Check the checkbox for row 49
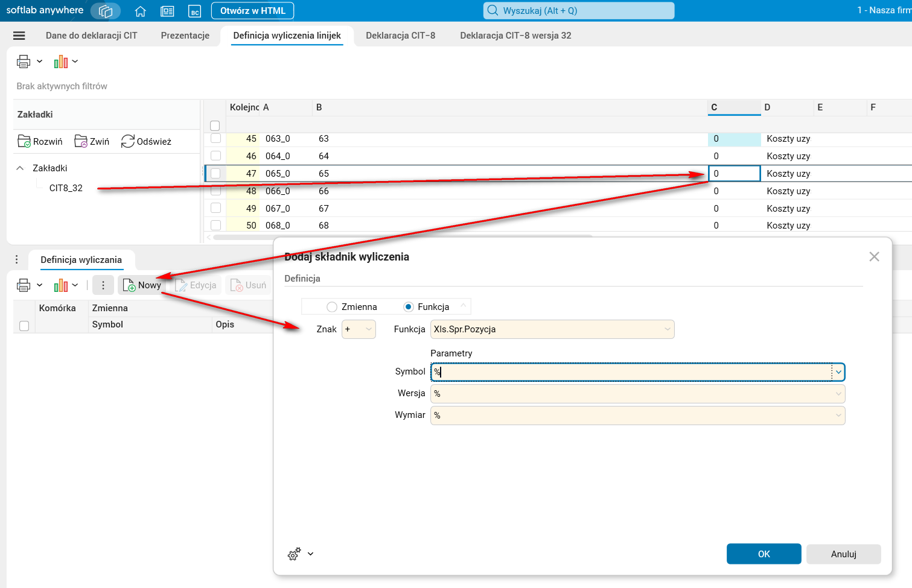Image resolution: width=912 pixels, height=588 pixels. (215, 209)
